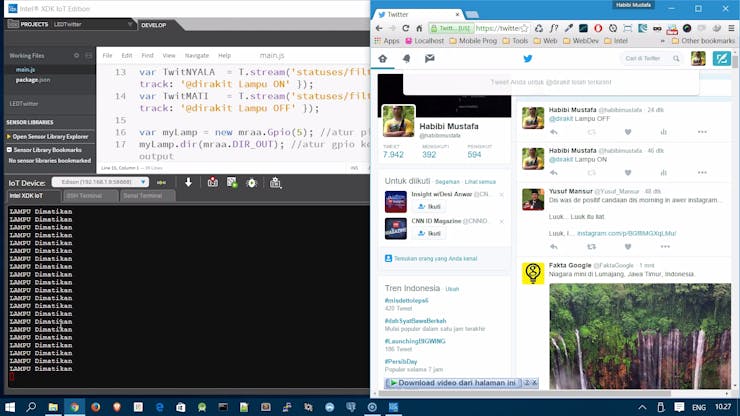Image resolution: width=740 pixels, height=416 pixels.
Task: Open Chrome hamburger menu
Action: (x=731, y=28)
